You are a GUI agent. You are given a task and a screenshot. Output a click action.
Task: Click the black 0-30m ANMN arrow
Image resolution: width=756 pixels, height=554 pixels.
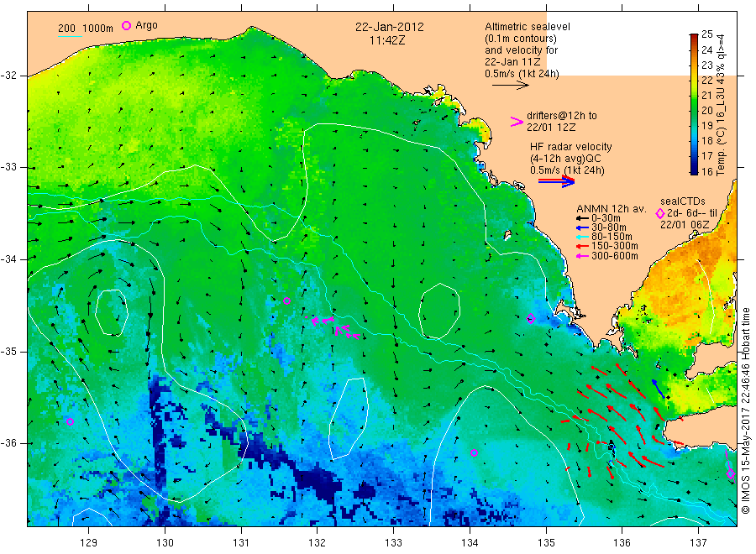tap(582, 218)
